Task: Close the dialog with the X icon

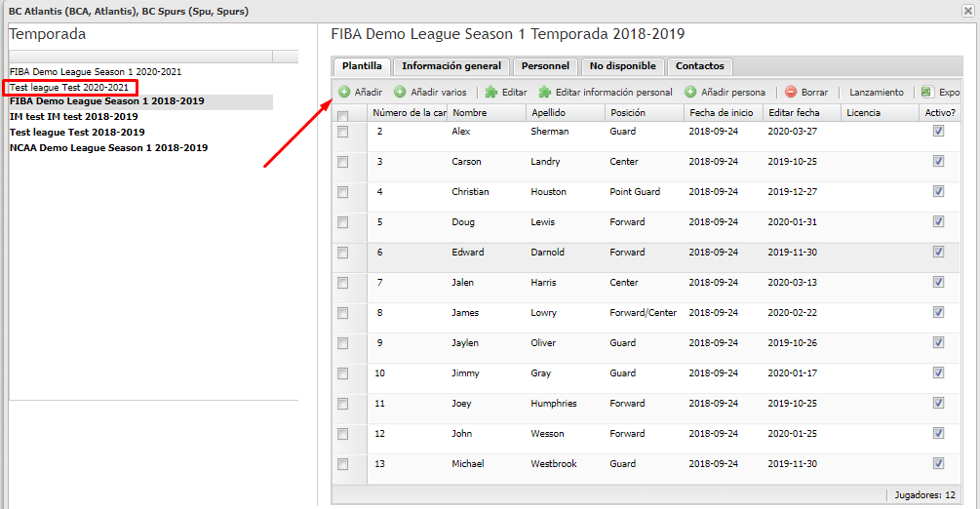Action: 967,11
